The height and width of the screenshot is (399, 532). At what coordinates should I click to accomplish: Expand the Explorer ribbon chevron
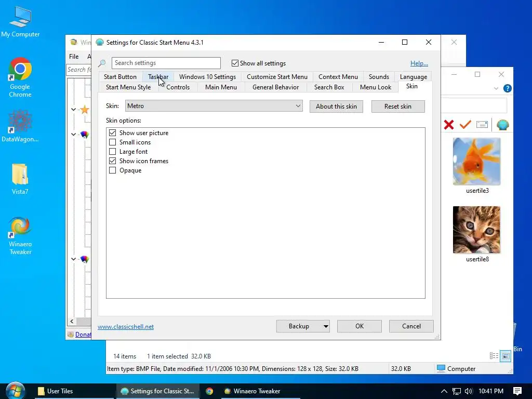tap(496, 88)
